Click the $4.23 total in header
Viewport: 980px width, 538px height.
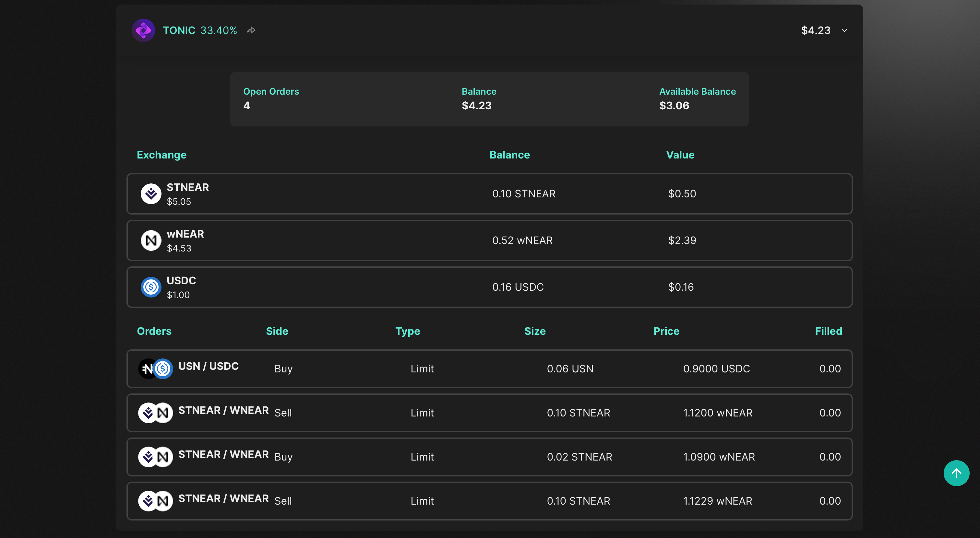(x=815, y=30)
